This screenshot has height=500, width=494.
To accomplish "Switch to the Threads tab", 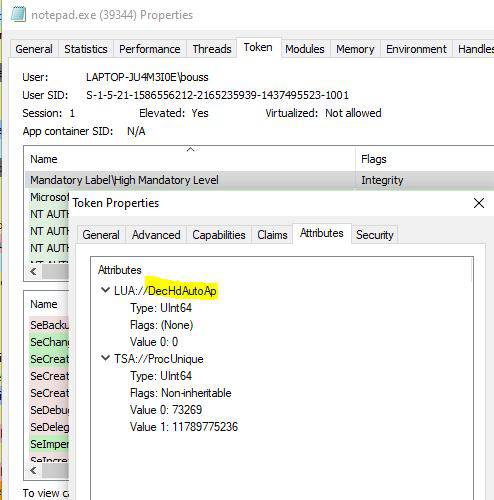I will tap(212, 49).
